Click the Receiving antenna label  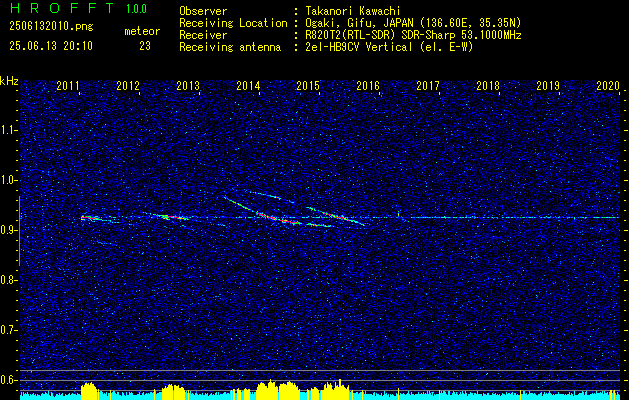(x=230, y=47)
